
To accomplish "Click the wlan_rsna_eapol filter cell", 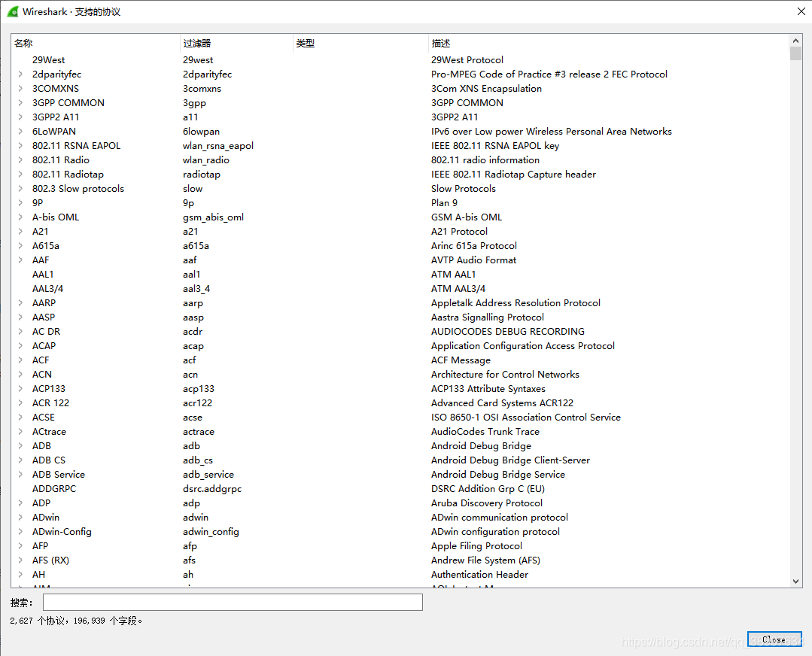I will (218, 145).
